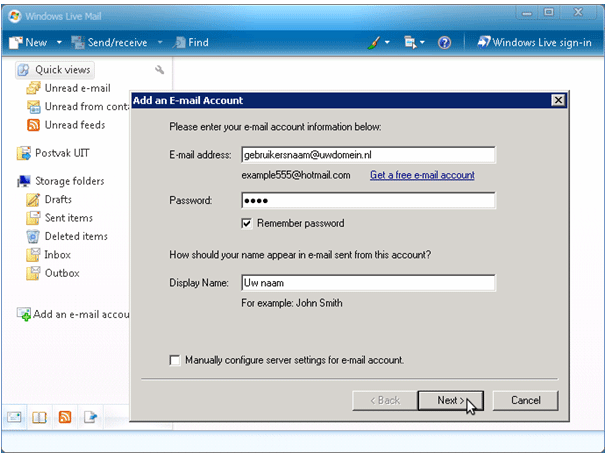Click the wrench icon next to Quick views
Image resolution: width=607 pixels, height=460 pixels.
point(159,70)
